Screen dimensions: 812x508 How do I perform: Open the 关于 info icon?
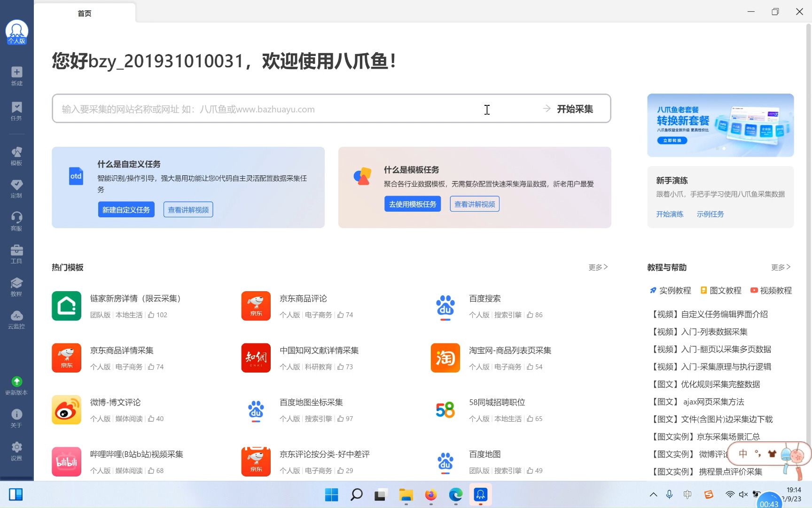click(x=16, y=414)
